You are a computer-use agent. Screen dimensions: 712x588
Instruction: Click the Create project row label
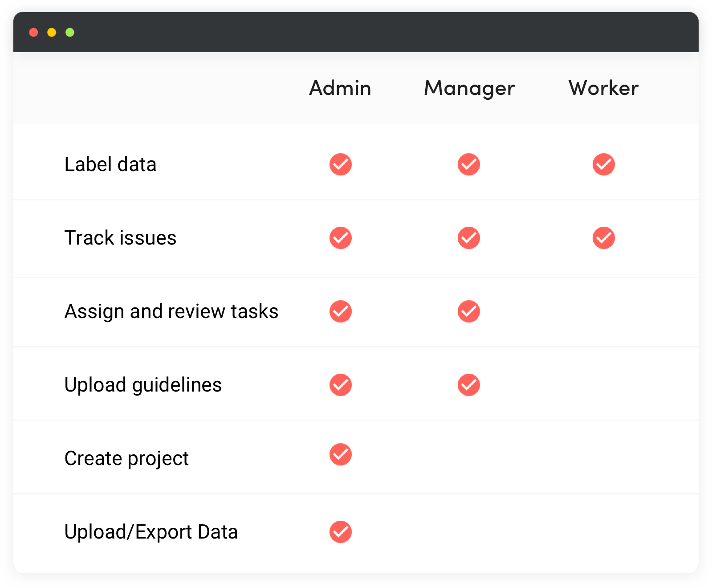click(x=126, y=459)
